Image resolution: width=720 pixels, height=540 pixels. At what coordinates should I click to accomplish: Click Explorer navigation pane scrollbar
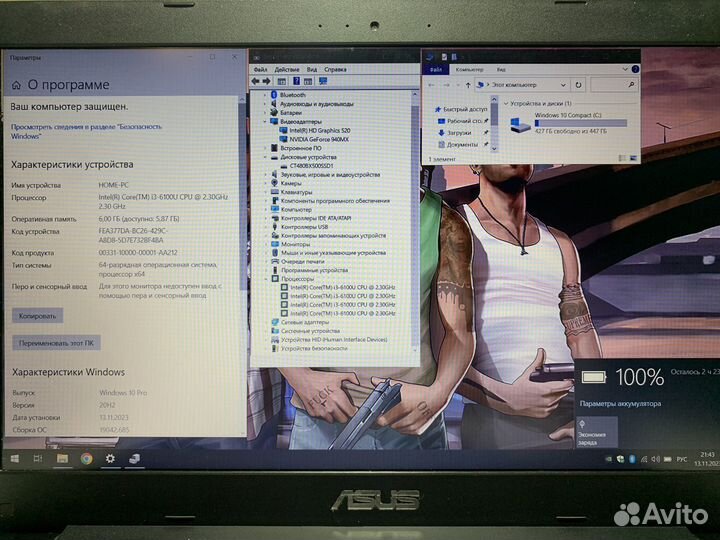coord(495,124)
